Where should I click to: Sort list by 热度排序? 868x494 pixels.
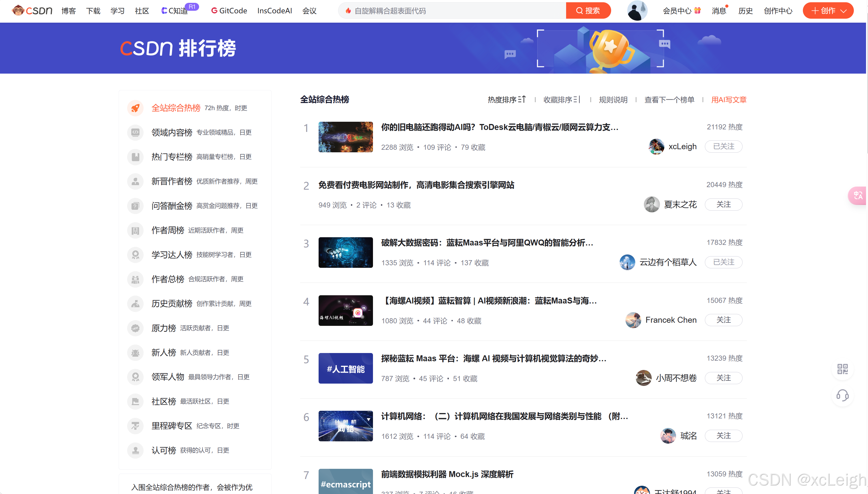coord(507,100)
